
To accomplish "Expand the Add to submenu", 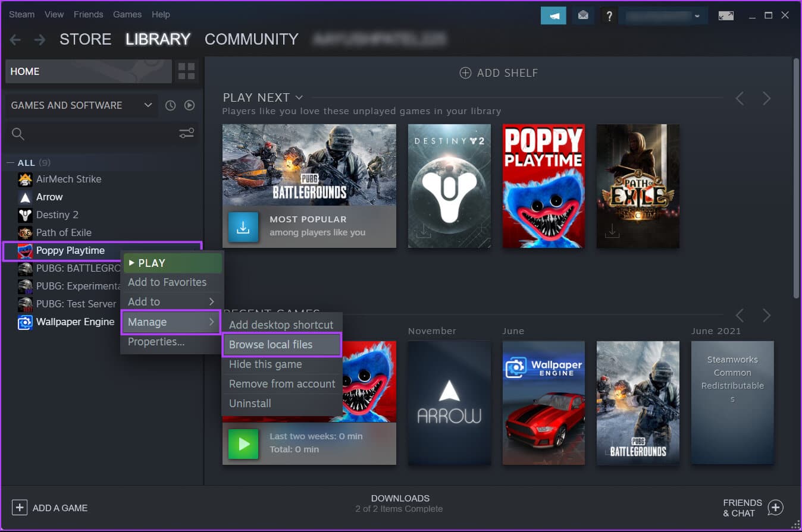I will coord(171,302).
